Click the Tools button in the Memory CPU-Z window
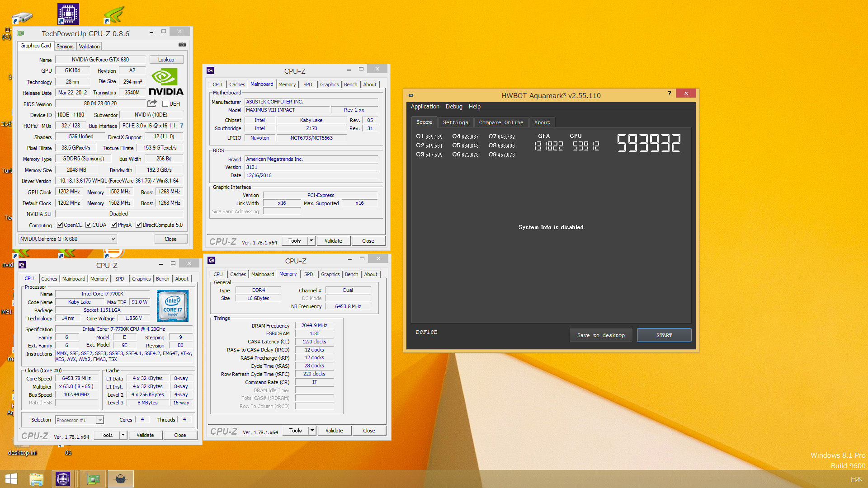The width and height of the screenshot is (868, 488). [295, 431]
